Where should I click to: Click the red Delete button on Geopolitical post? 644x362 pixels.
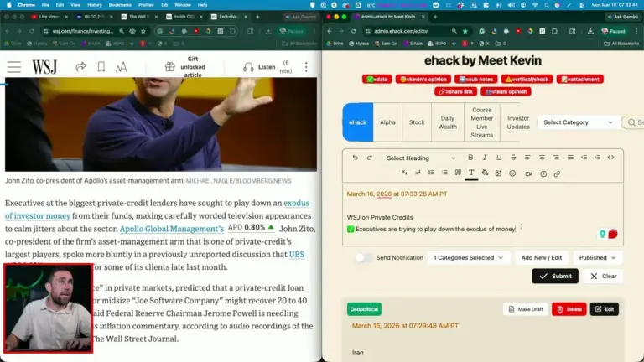point(569,309)
